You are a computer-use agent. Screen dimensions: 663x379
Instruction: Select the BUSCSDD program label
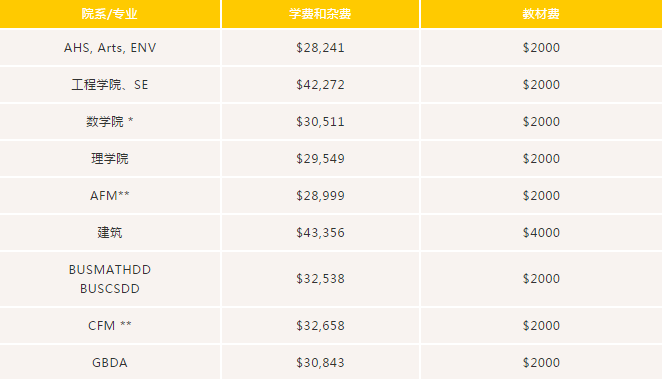tap(110, 289)
